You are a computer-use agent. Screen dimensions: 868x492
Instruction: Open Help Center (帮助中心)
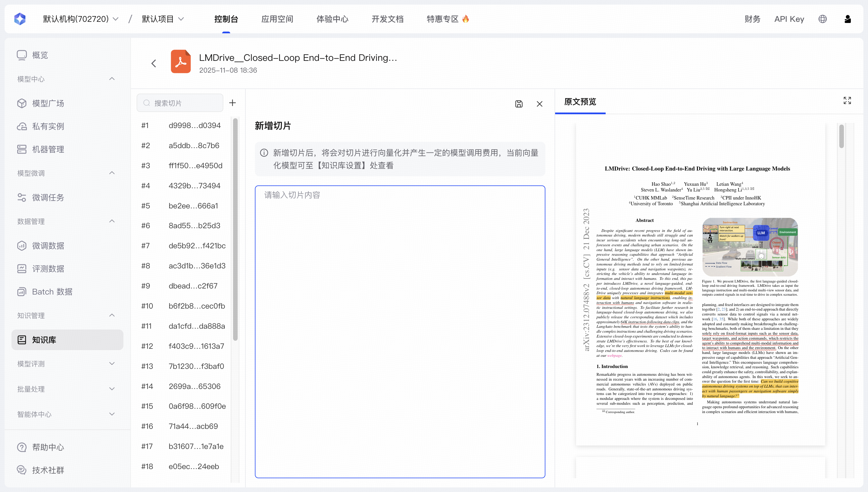(48, 447)
